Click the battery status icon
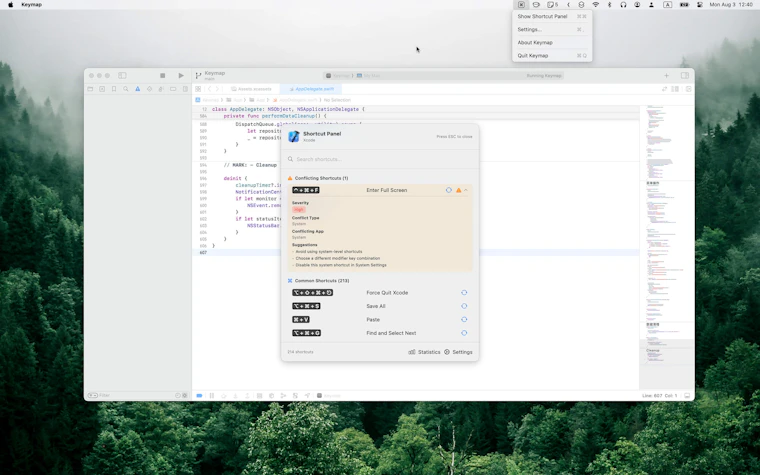The height and width of the screenshot is (475, 760). [x=684, y=4]
